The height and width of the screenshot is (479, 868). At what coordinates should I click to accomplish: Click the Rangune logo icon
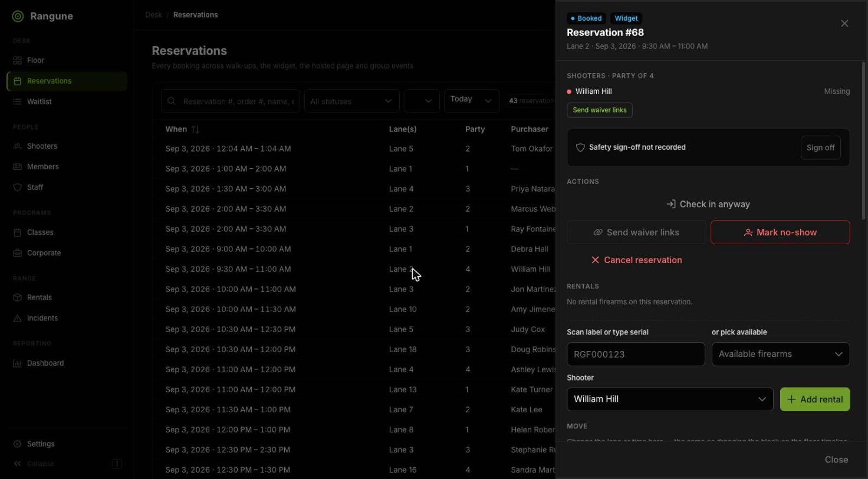[18, 17]
